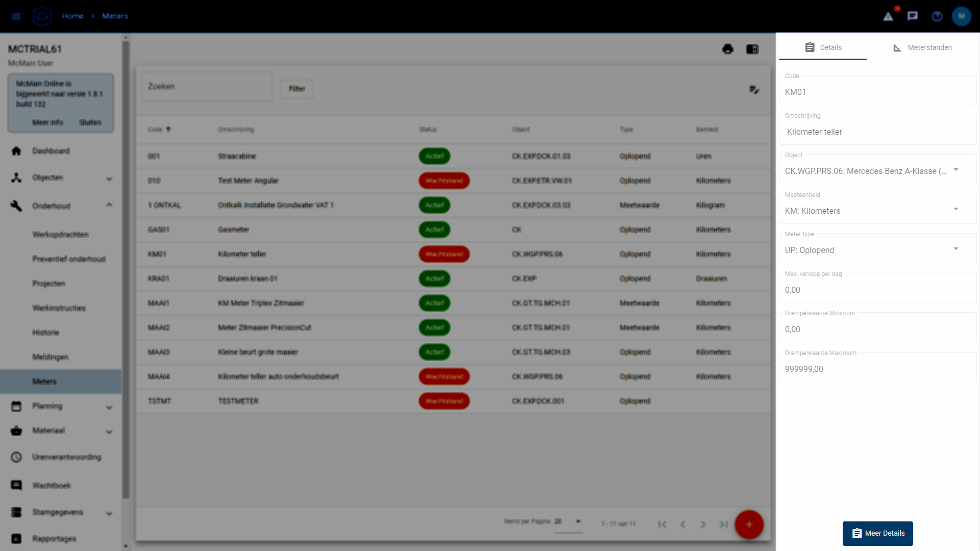Click the red add meter button

749,524
